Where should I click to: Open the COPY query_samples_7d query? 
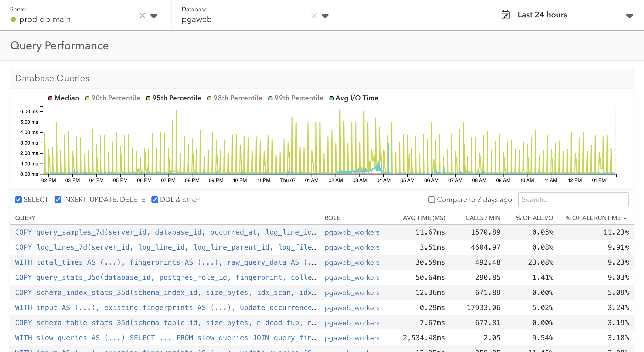166,232
